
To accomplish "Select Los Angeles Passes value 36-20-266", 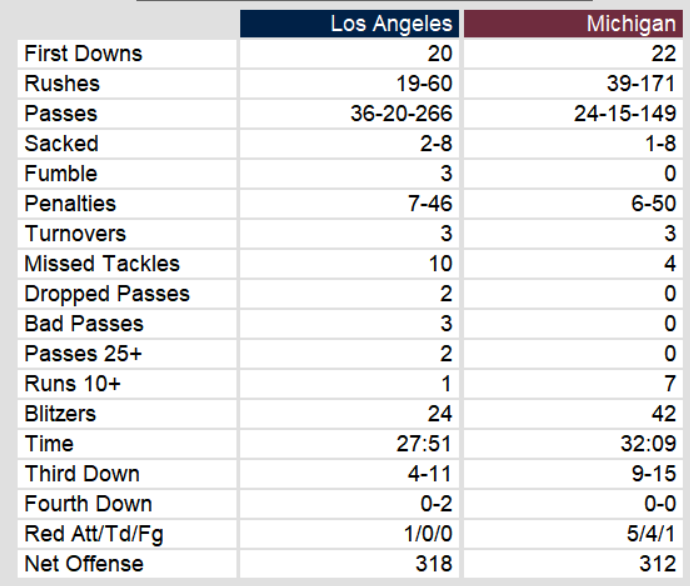I will 401,114.
